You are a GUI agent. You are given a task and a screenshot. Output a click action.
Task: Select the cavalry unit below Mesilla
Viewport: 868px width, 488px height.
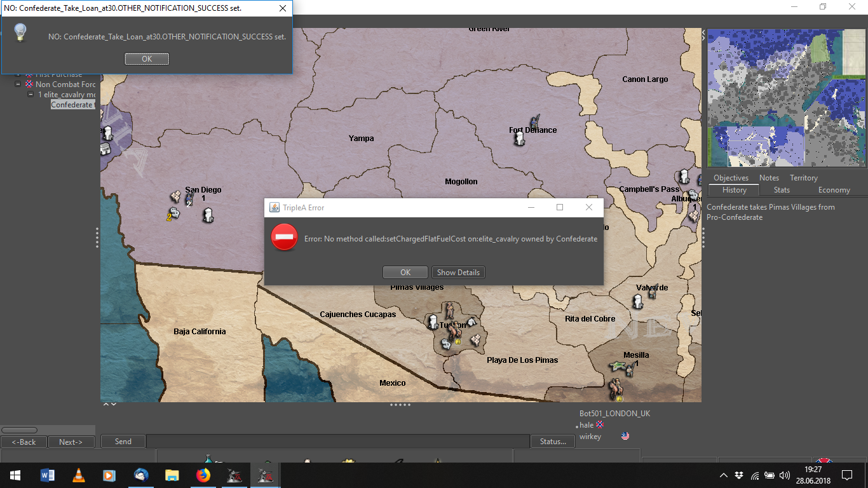[615, 388]
